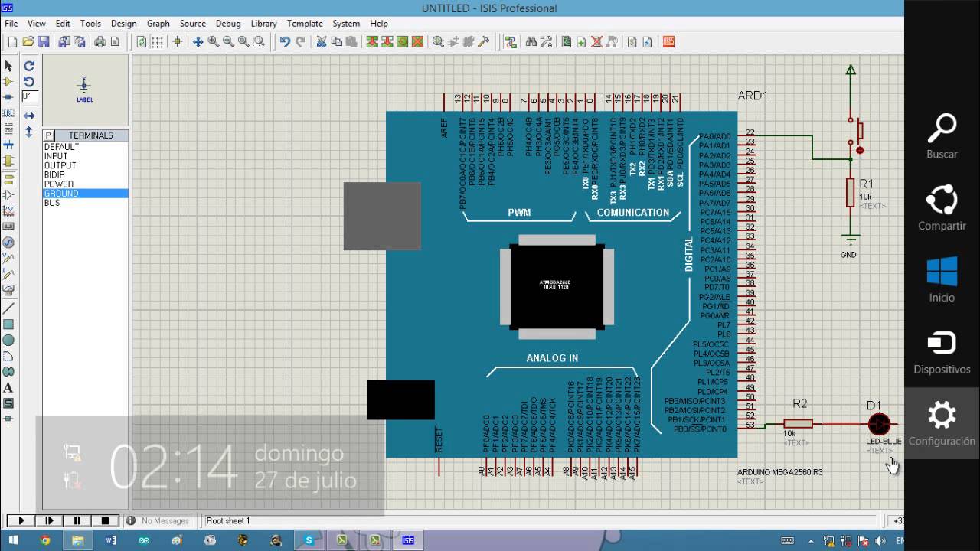Open the Design menu
Screen dimensions: 980x551
click(x=124, y=24)
